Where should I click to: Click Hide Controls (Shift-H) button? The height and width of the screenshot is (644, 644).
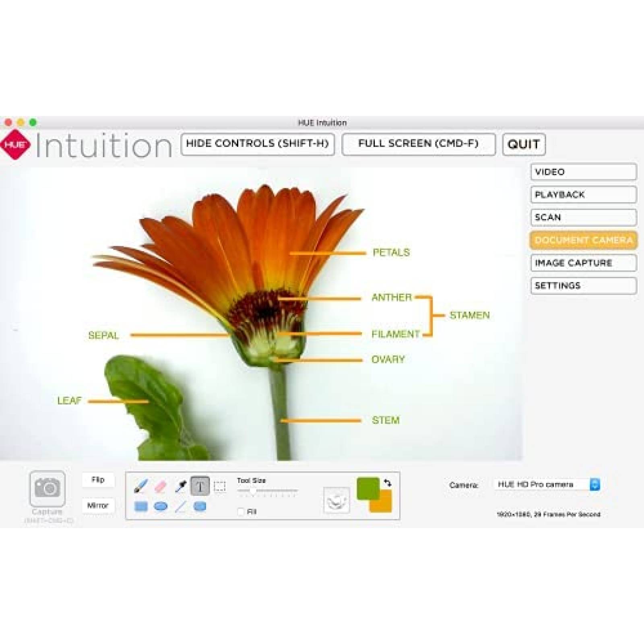[x=258, y=144]
